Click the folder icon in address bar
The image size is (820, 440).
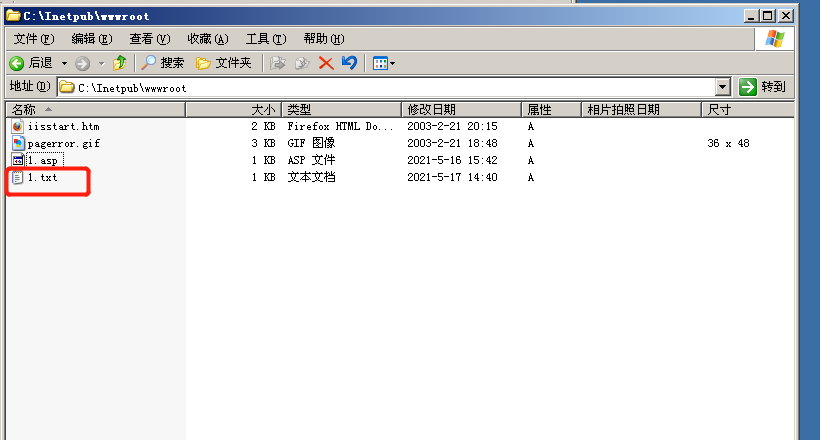point(66,87)
